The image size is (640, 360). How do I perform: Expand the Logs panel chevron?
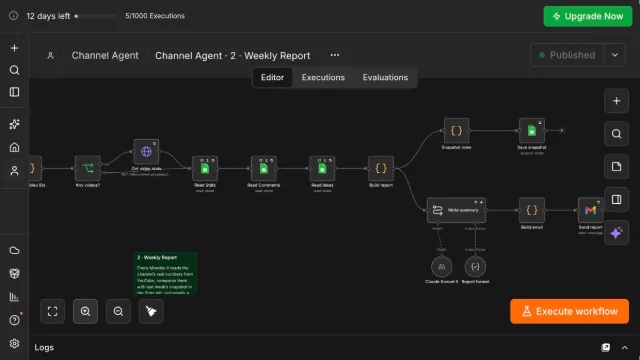(x=624, y=348)
